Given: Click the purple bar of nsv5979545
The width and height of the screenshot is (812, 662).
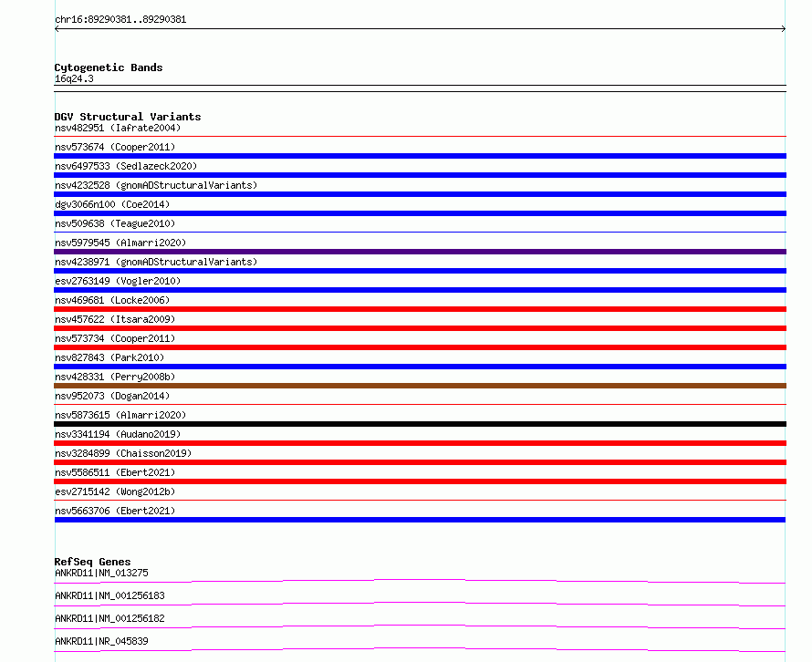Looking at the screenshot, I should [x=420, y=252].
